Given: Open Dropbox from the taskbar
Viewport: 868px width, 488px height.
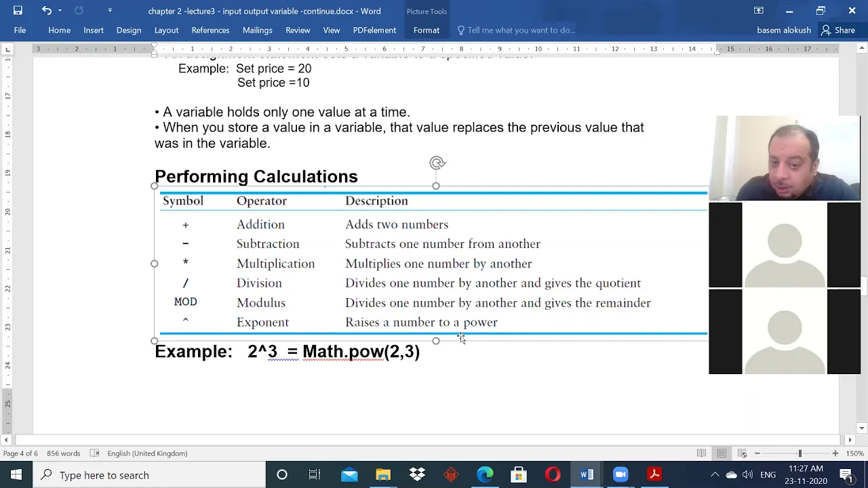Looking at the screenshot, I should pos(417,474).
